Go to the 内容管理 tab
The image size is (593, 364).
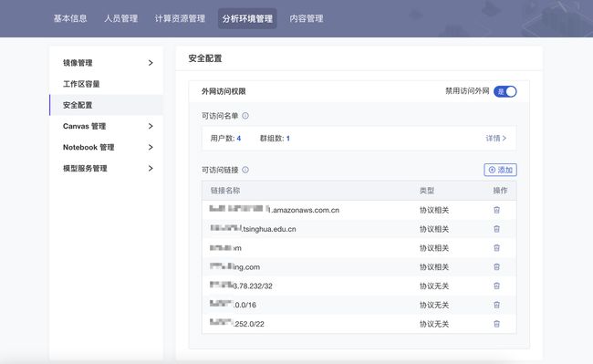307,18
